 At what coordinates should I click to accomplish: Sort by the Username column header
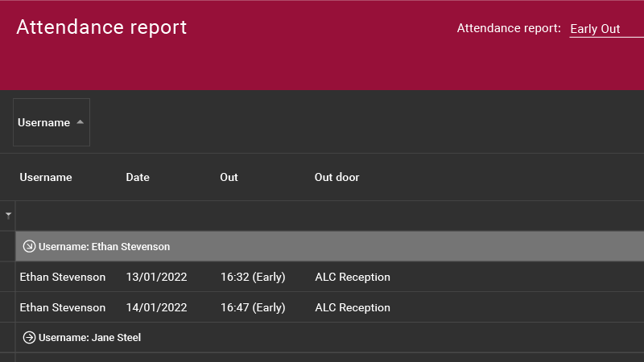46,177
